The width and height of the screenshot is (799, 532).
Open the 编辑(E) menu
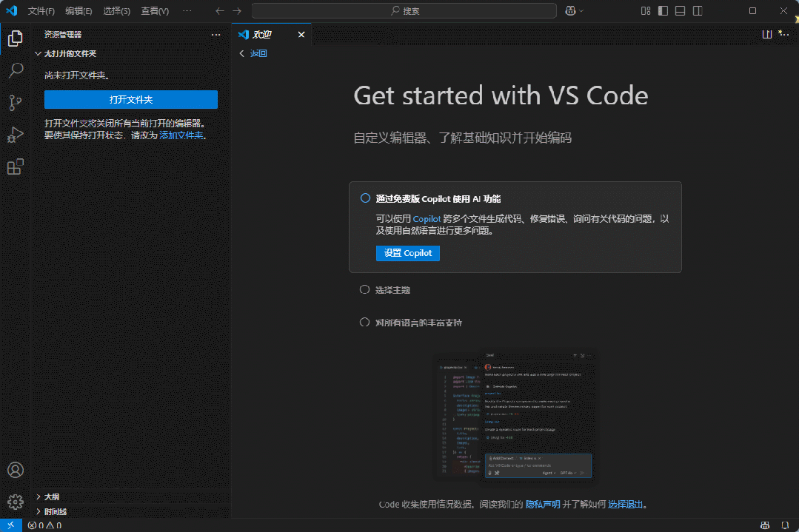[x=78, y=10]
